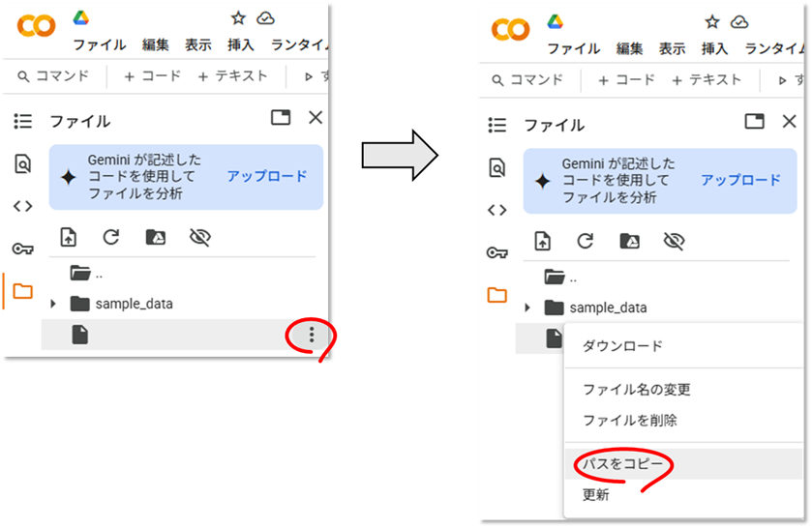Add code cell with + コード in left toolbar
The width and height of the screenshot is (812, 528).
(x=153, y=76)
